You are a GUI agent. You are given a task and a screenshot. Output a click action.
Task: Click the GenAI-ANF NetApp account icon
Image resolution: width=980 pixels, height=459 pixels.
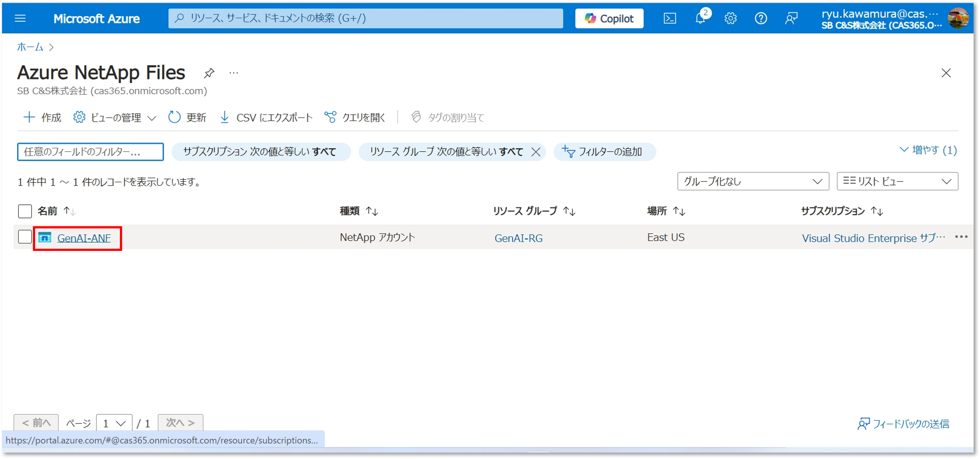coord(45,237)
